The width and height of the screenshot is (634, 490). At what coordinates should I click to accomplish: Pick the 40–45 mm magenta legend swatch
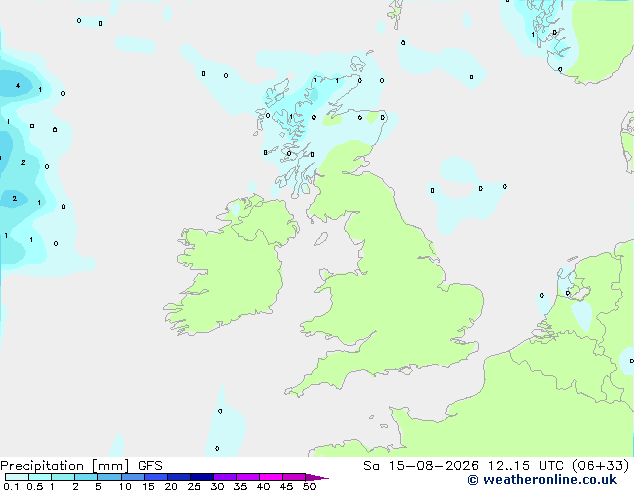point(271,477)
